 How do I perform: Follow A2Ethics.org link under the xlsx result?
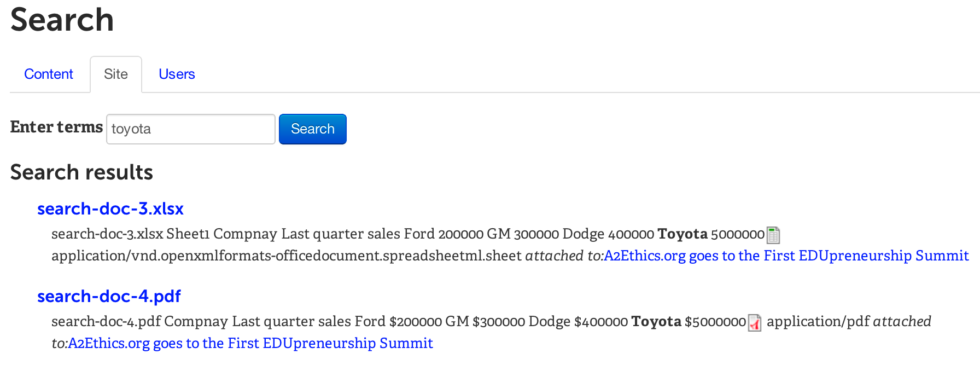pyautogui.click(x=786, y=256)
